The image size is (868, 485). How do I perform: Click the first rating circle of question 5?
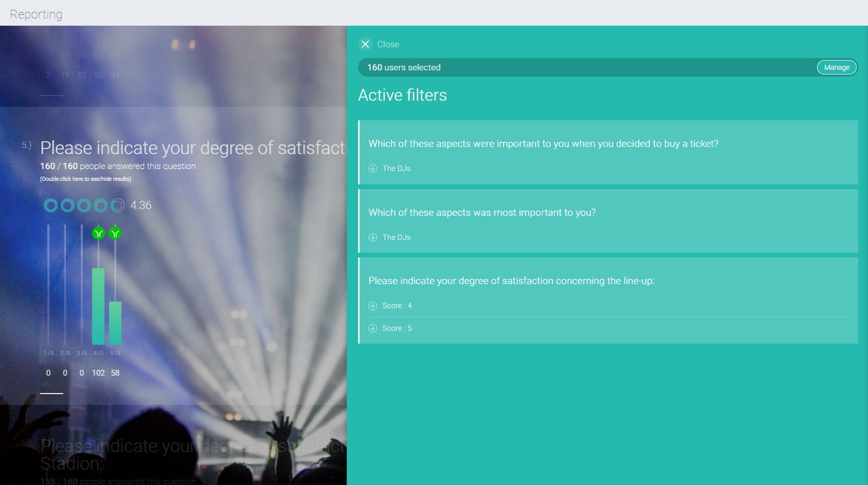51,205
